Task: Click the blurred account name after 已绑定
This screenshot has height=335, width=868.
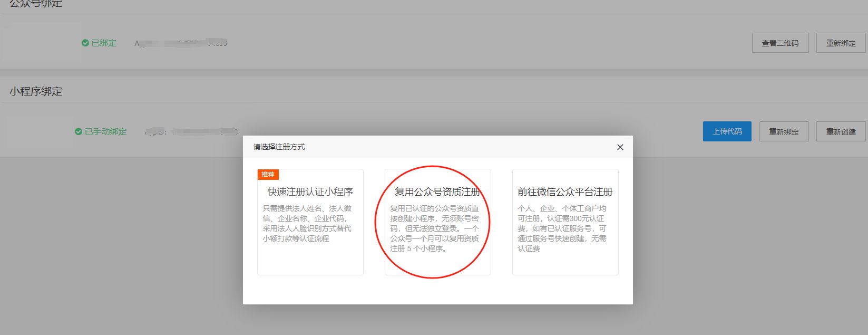Action: (x=180, y=43)
